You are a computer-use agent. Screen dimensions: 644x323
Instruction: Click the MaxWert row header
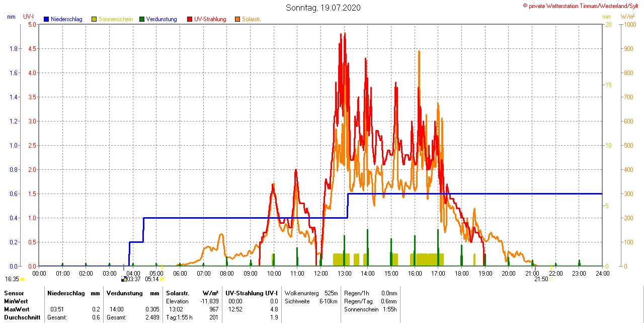18,309
